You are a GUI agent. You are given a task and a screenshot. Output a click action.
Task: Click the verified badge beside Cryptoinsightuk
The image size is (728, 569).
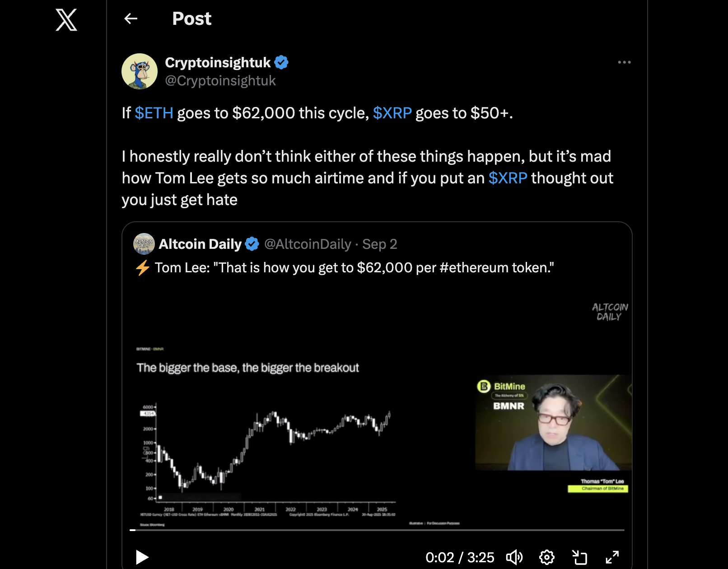click(x=281, y=62)
